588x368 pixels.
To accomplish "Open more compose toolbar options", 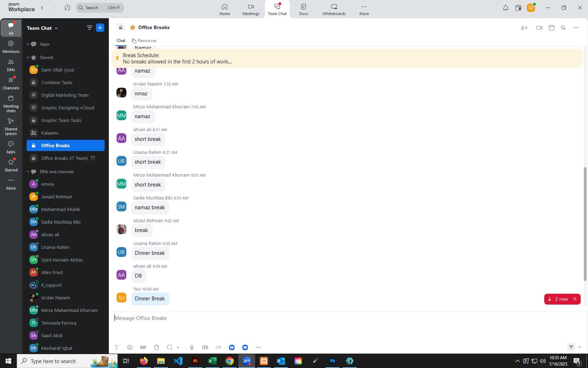I will point(258,347).
